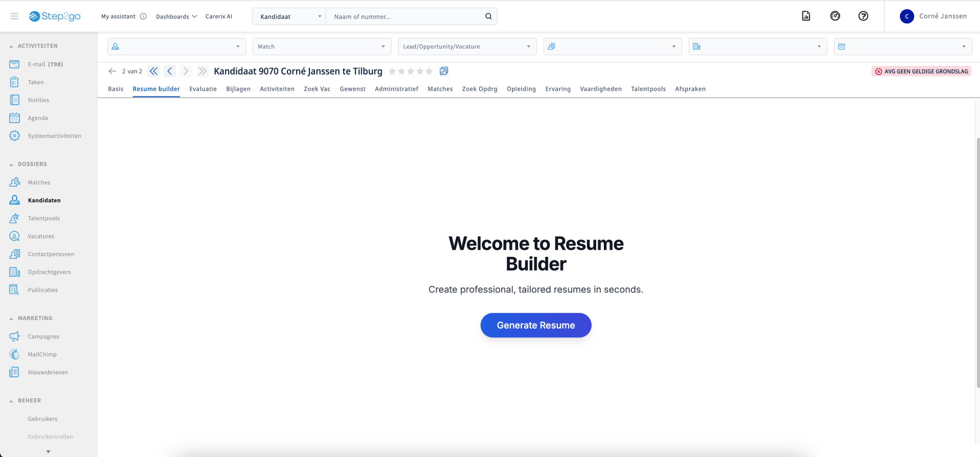Open the report icon in top bar
This screenshot has height=457, width=980.
pyautogui.click(x=806, y=16)
